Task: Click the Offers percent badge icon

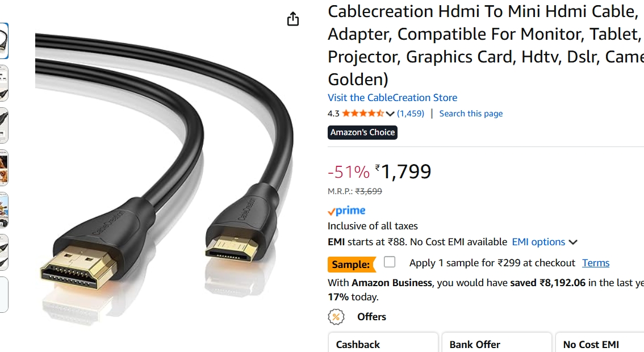Action: [336, 317]
